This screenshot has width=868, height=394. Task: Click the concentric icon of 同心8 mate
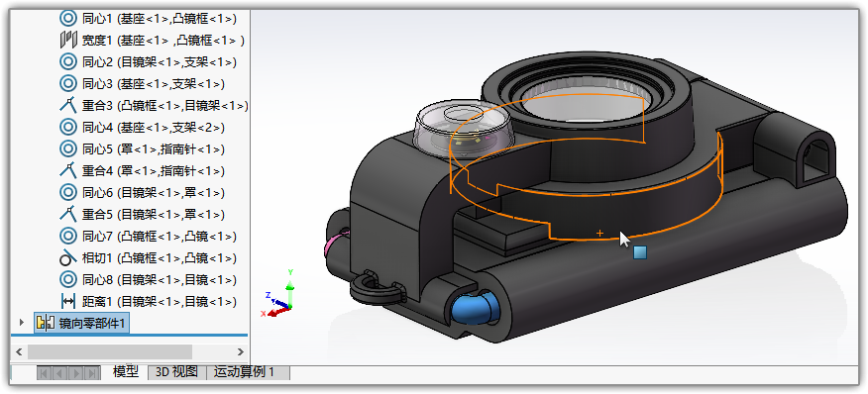68,279
